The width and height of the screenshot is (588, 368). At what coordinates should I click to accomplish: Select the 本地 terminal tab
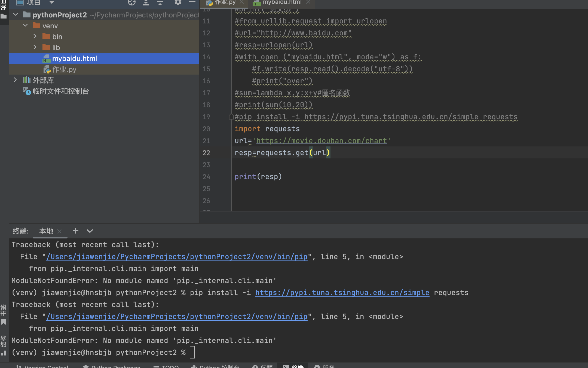click(46, 231)
